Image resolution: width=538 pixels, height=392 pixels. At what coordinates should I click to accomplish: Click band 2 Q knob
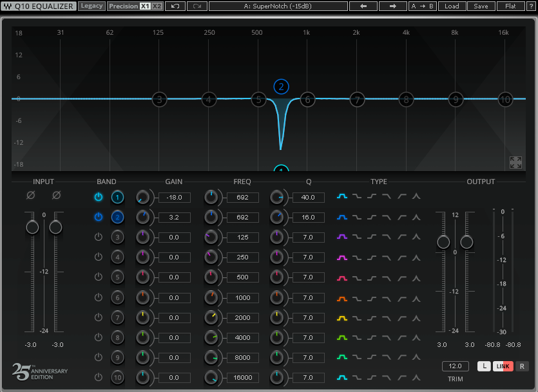click(x=276, y=218)
